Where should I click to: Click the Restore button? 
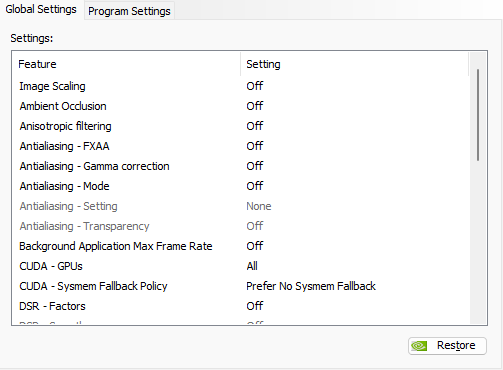tap(447, 346)
